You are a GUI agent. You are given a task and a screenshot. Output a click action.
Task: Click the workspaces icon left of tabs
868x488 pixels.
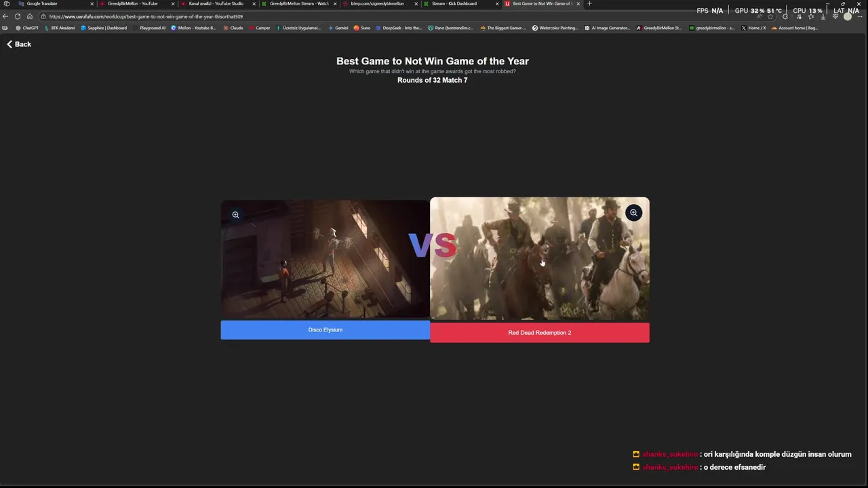6,3
